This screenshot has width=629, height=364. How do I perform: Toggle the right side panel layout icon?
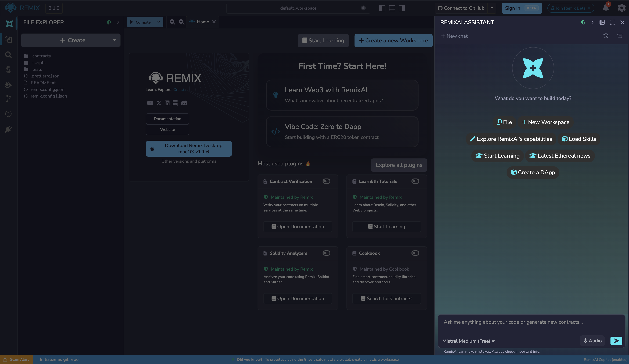pyautogui.click(x=402, y=8)
